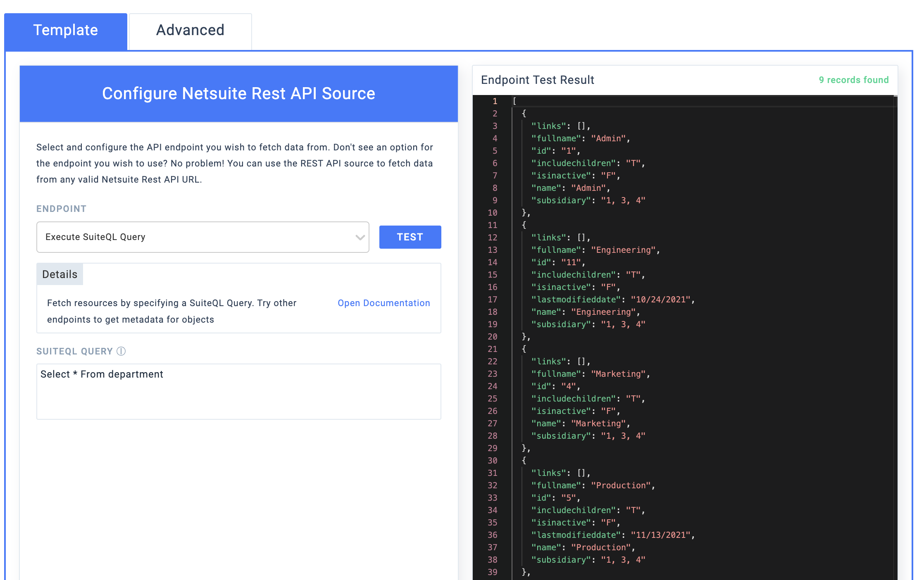Click the Endpoint Test Result heading
Viewport: 924px width, 580px height.
click(537, 80)
